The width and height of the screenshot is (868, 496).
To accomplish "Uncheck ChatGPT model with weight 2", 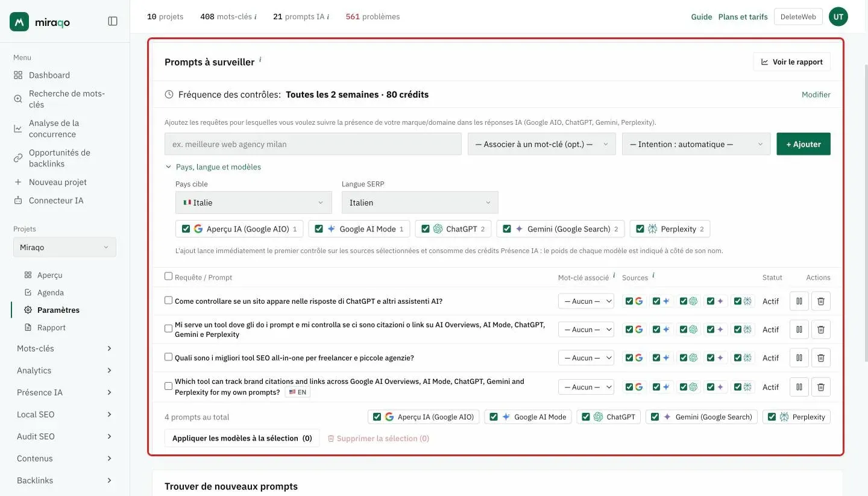I will click(426, 229).
